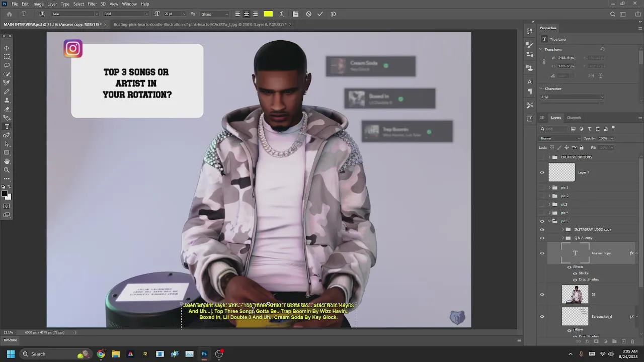
Task: Select the Hand tool
Action: [x=7, y=161]
